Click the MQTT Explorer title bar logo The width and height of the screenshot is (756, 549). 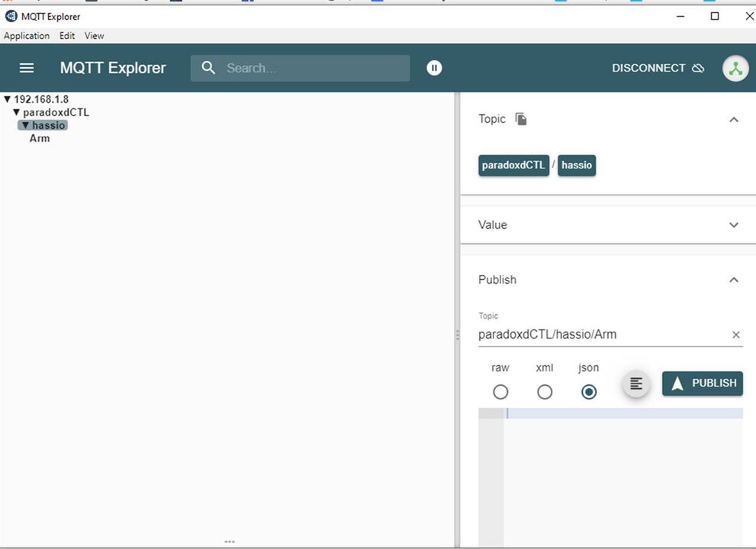point(11,16)
